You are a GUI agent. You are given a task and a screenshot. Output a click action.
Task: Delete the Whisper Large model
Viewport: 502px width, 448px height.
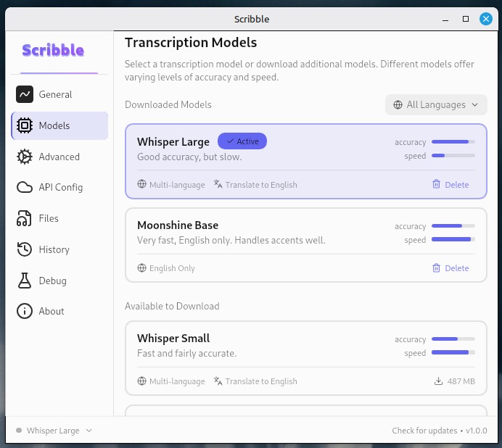pos(450,184)
